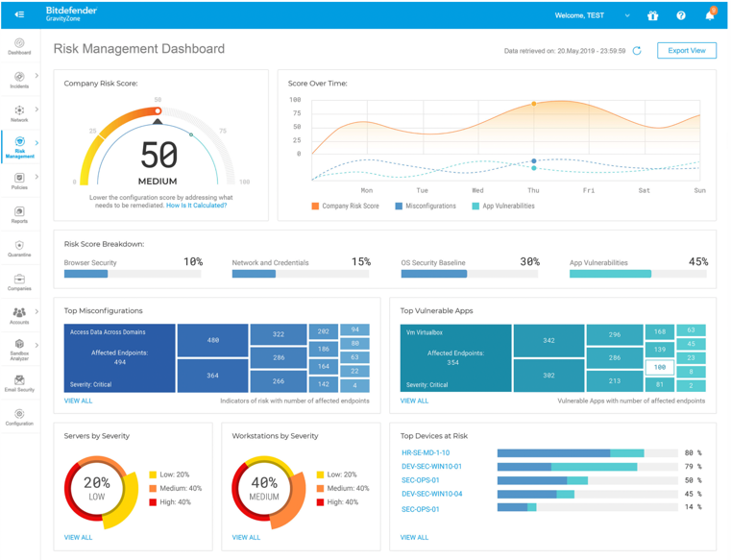Image resolution: width=731 pixels, height=560 pixels.
Task: View all Servers by Severity
Action: (78, 537)
